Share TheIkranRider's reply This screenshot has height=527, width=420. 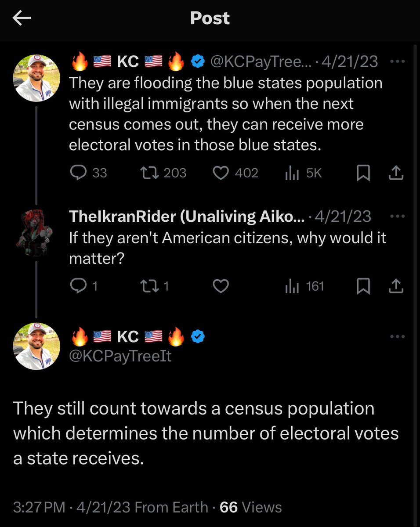(x=396, y=286)
